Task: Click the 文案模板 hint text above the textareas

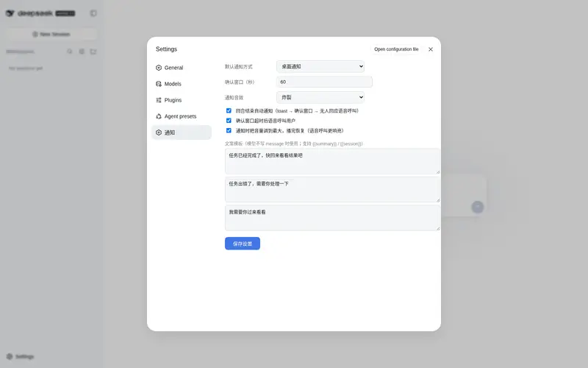Action: (x=293, y=144)
